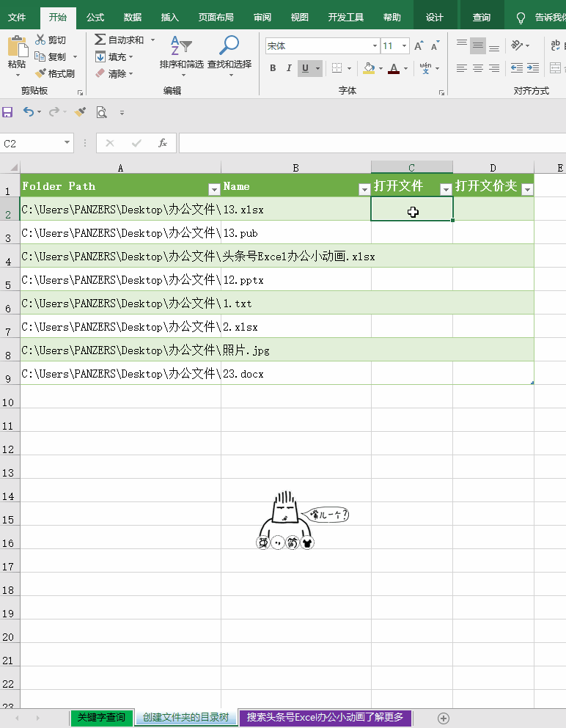This screenshot has width=566, height=728.
Task: Click the phonetic guide wén icon
Action: click(425, 68)
